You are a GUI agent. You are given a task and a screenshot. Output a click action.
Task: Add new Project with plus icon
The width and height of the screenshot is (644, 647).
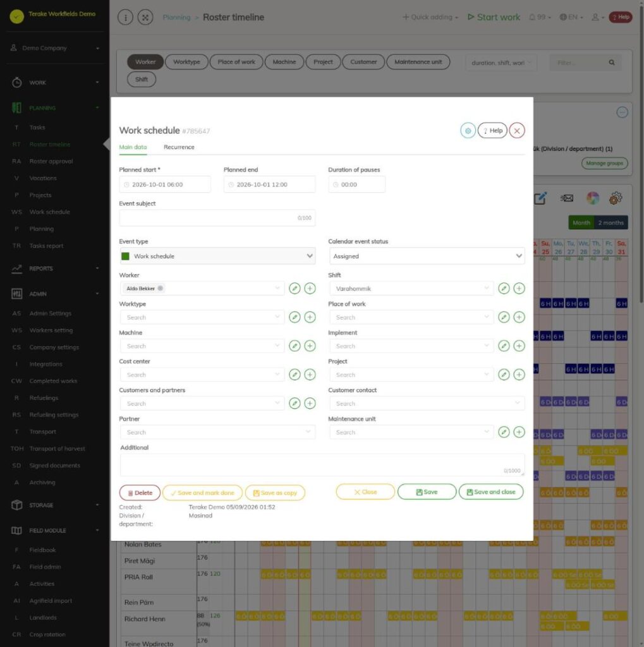[519, 375]
